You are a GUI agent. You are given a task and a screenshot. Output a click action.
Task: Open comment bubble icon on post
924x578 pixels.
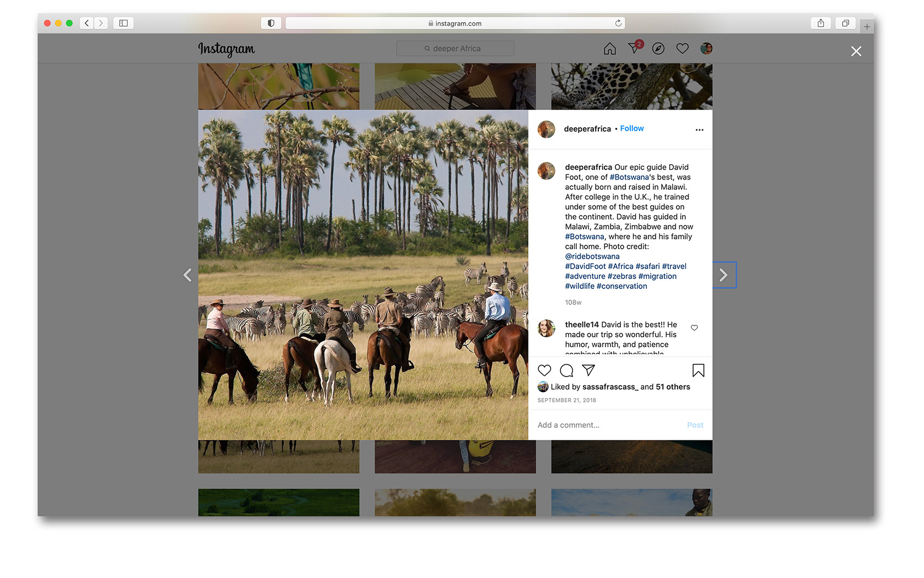pyautogui.click(x=566, y=370)
